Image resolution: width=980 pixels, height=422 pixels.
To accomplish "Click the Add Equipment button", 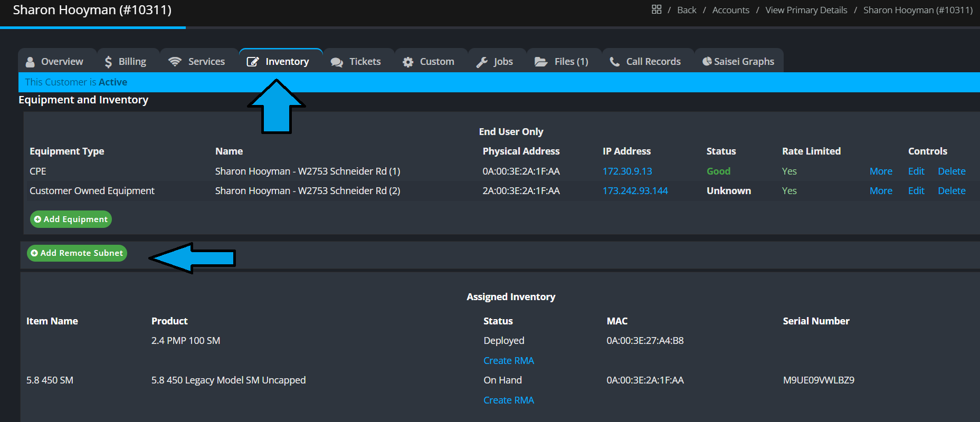I will [71, 219].
